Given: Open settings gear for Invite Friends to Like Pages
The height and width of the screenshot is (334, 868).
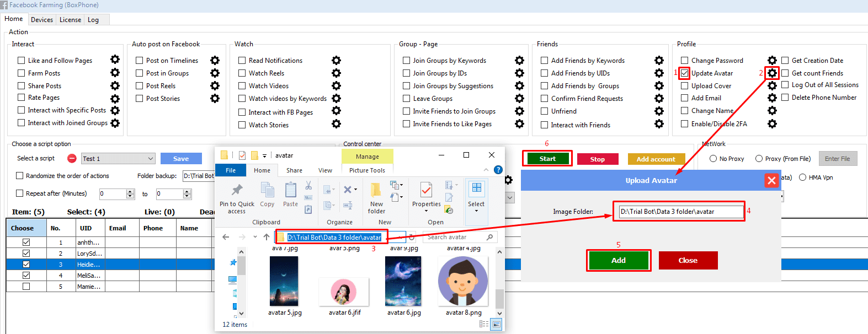Looking at the screenshot, I should pyautogui.click(x=519, y=123).
